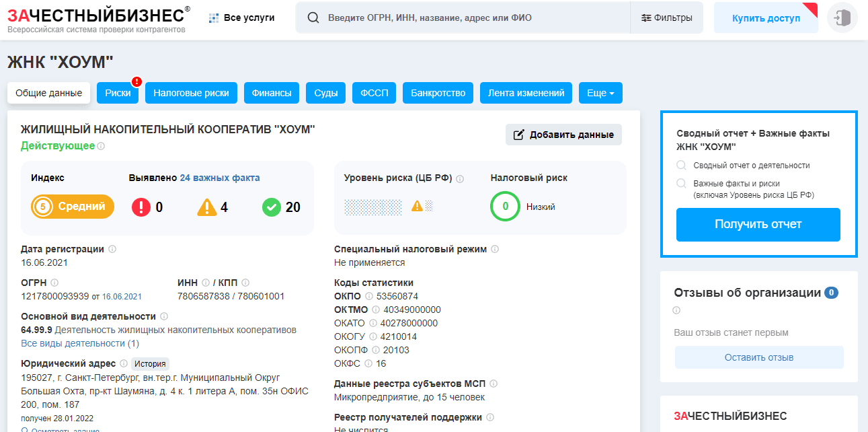Open the Фильтры search options
Image resolution: width=868 pixels, height=432 pixels.
tap(666, 18)
